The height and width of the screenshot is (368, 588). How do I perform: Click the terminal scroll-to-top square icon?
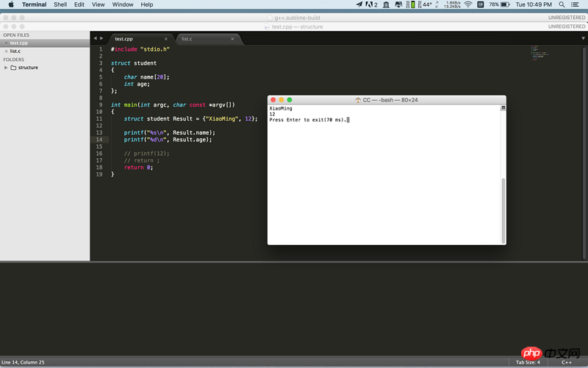click(503, 107)
